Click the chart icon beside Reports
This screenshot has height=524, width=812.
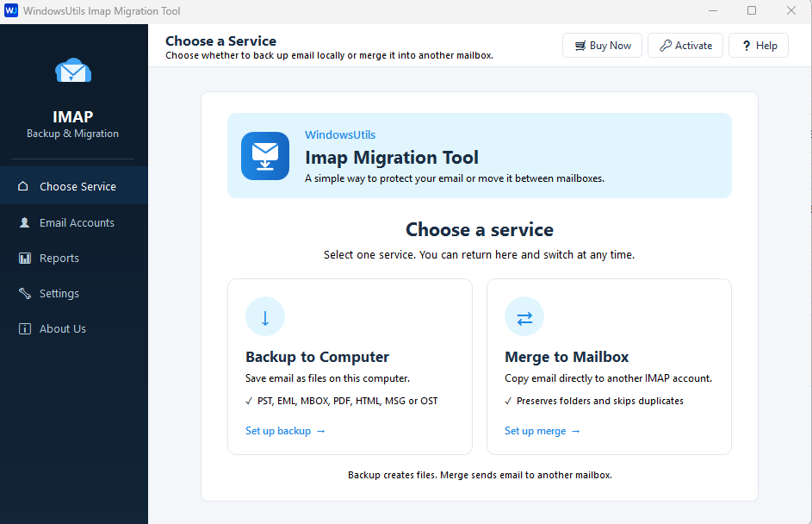[x=25, y=258]
